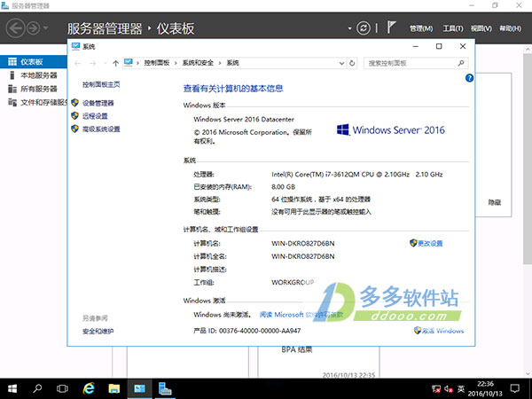Click the System window forward arrow
Image resolution: width=532 pixels, height=399 pixels.
[x=92, y=63]
